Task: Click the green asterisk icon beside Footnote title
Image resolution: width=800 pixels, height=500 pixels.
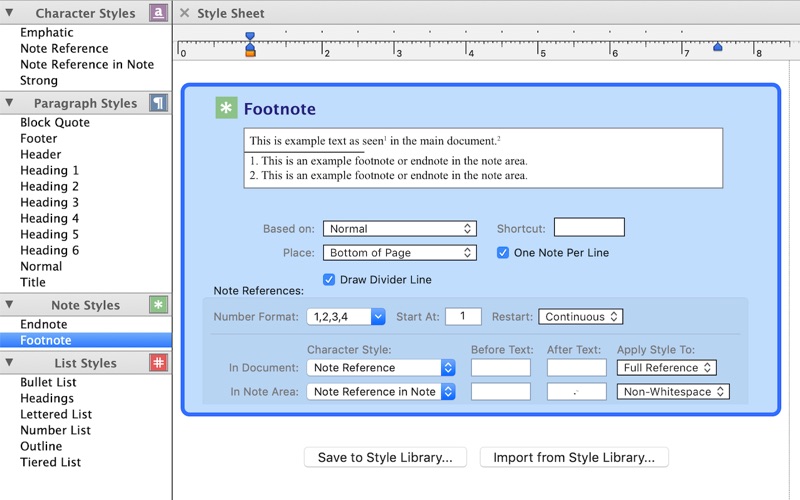Action: [226, 108]
